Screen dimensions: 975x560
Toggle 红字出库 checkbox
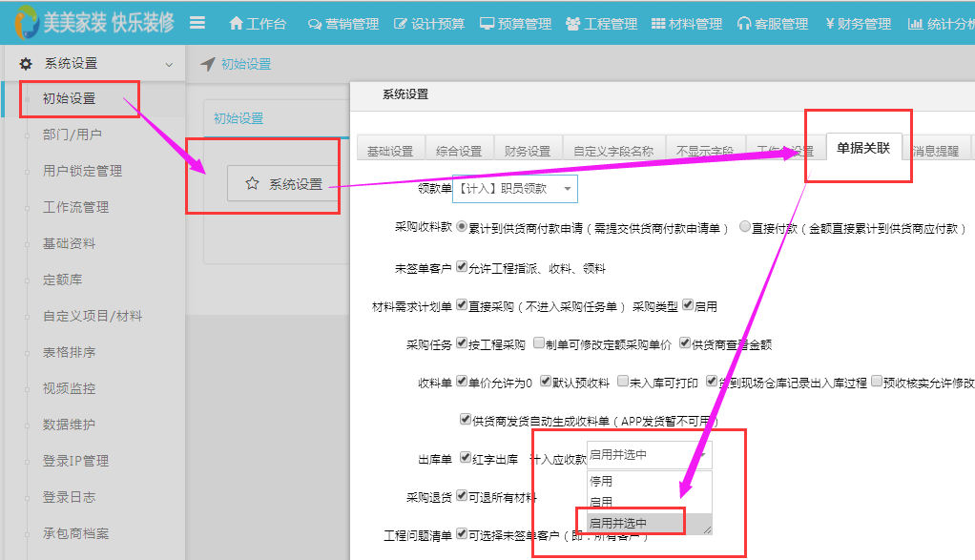[x=466, y=459]
